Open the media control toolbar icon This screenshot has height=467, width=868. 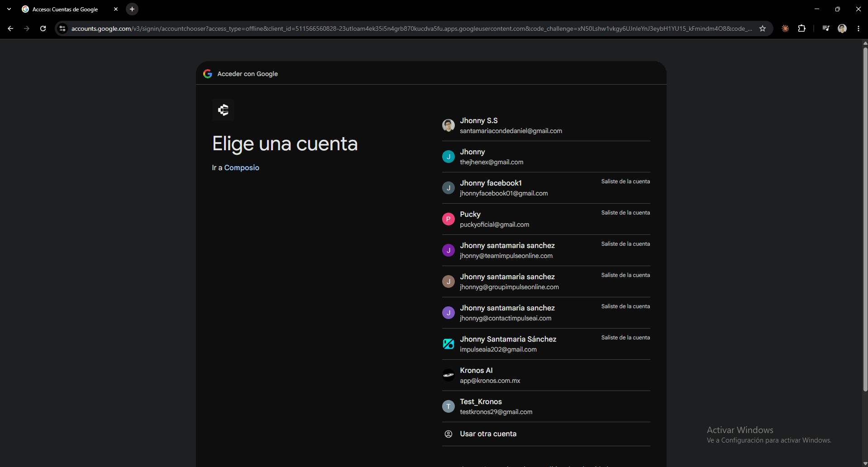[826, 29]
